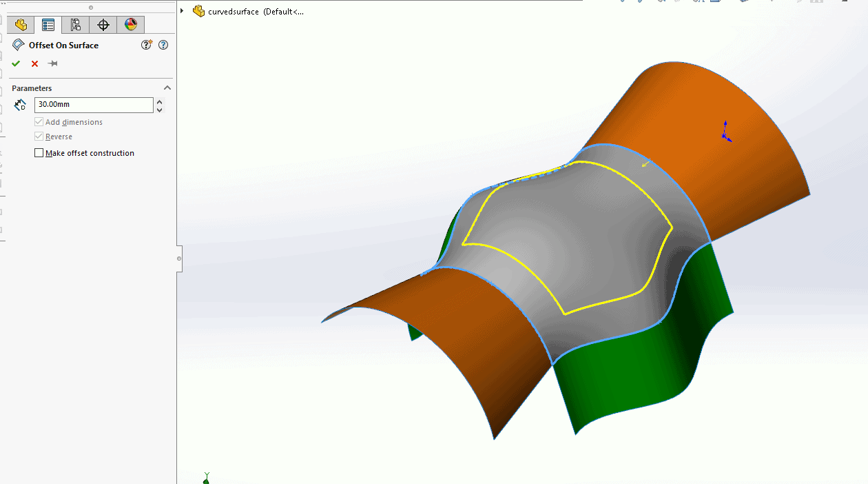Viewport: 868px width, 484px height.
Task: Click the small panel grip dot at top
Action: pos(90,8)
